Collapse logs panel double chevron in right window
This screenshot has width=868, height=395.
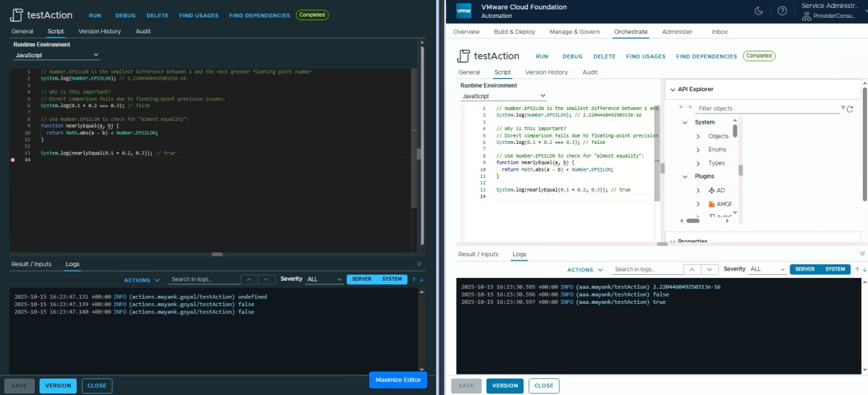point(862,253)
